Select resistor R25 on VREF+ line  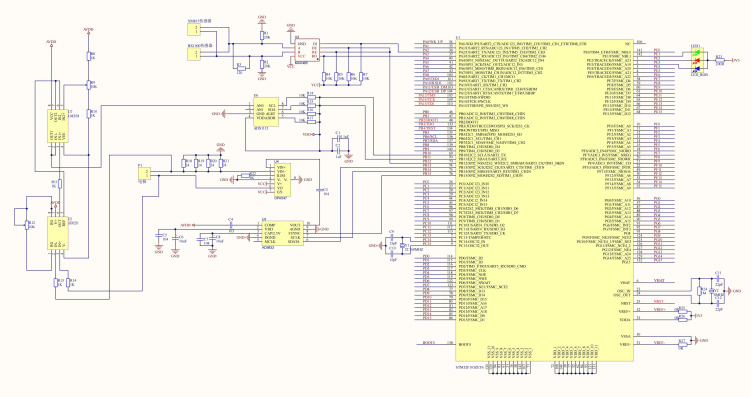click(x=683, y=311)
